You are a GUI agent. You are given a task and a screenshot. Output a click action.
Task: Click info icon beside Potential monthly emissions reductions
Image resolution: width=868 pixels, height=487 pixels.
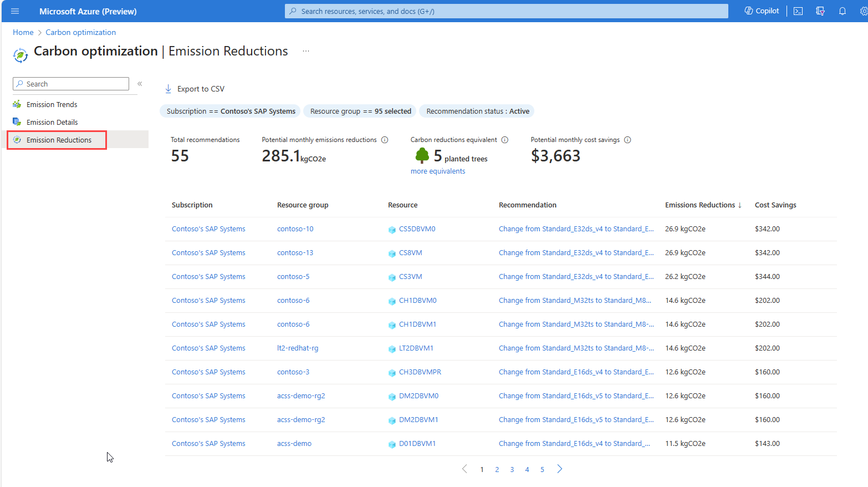[385, 140]
